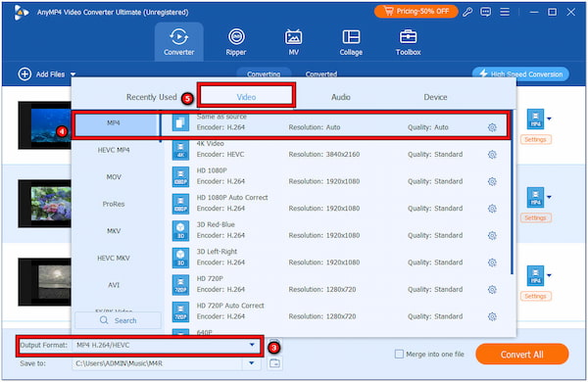Toggle Merge into one file checkbox

tap(399, 354)
